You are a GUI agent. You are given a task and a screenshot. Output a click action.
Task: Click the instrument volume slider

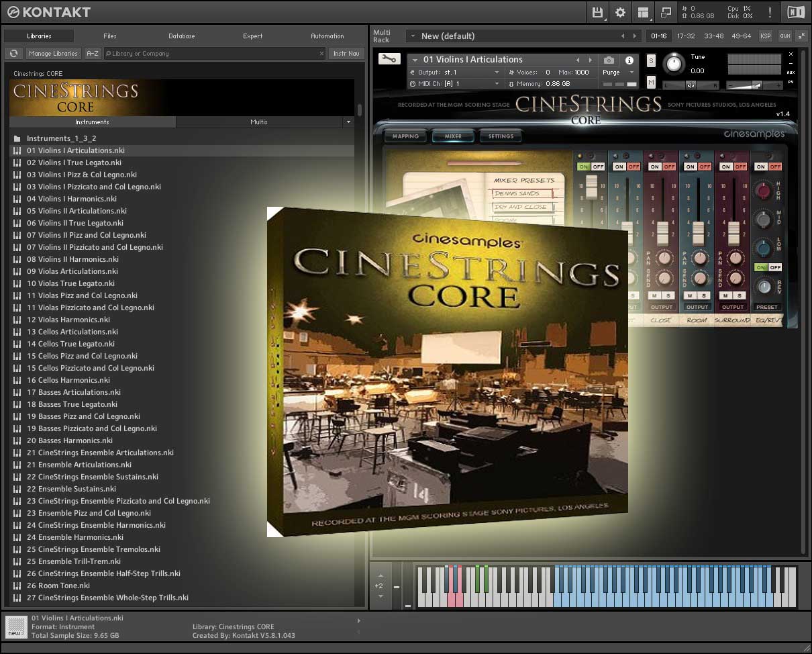tap(755, 85)
